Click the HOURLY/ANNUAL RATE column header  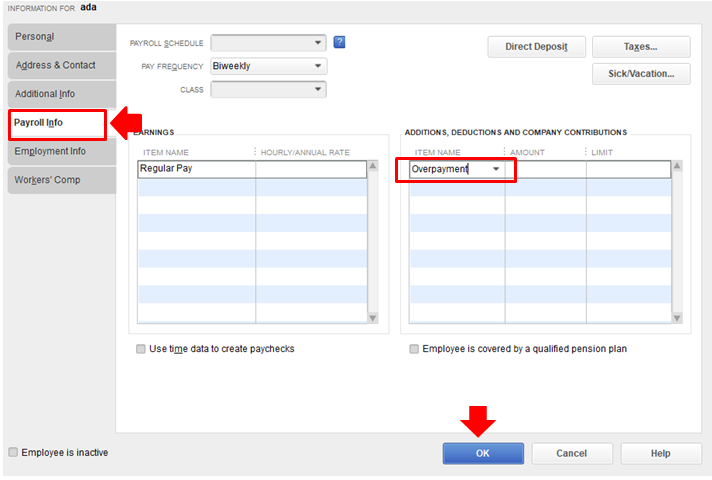tap(305, 153)
